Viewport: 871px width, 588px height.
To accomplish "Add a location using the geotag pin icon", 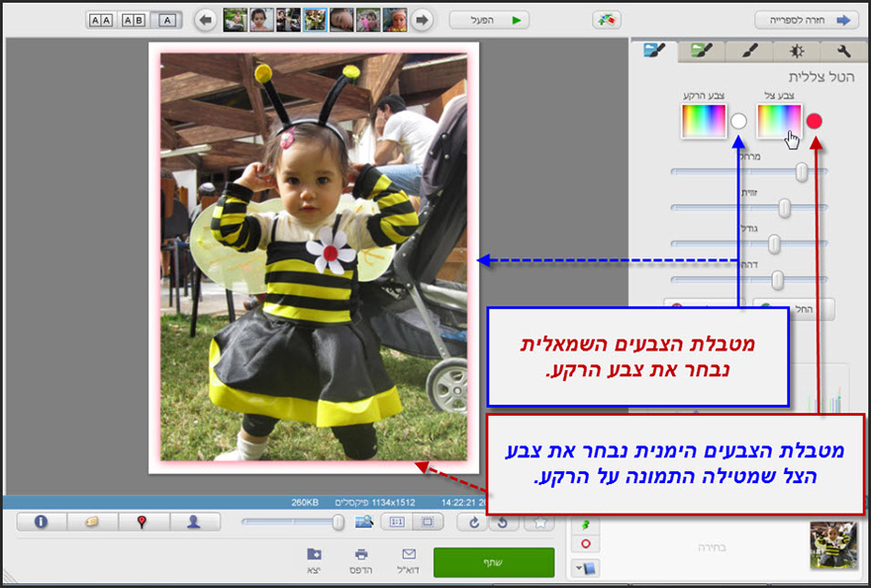I will [141, 521].
